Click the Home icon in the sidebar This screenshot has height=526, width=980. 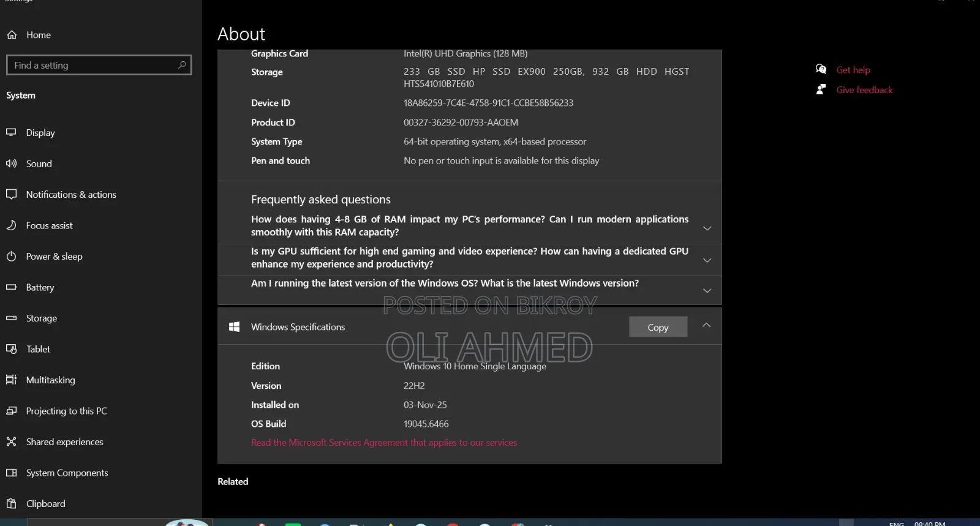point(12,35)
